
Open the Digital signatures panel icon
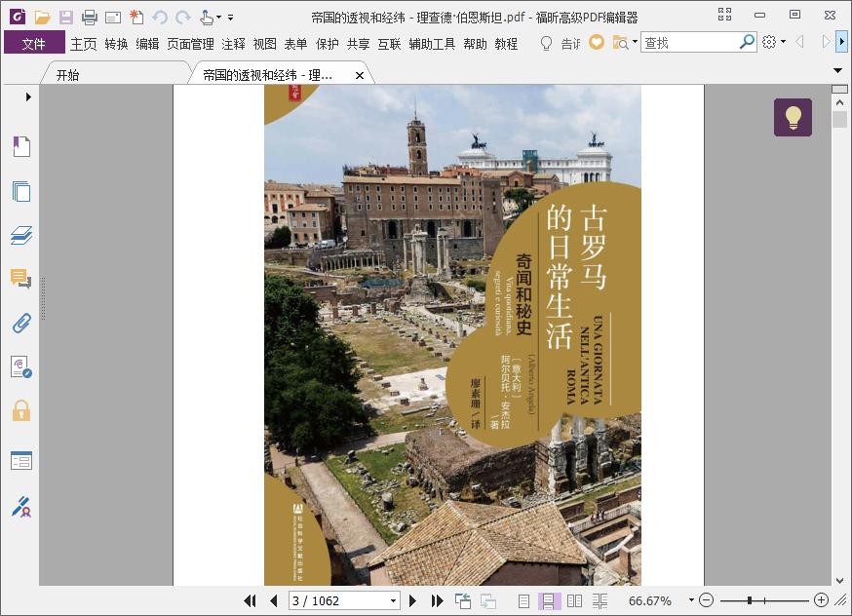click(x=21, y=367)
